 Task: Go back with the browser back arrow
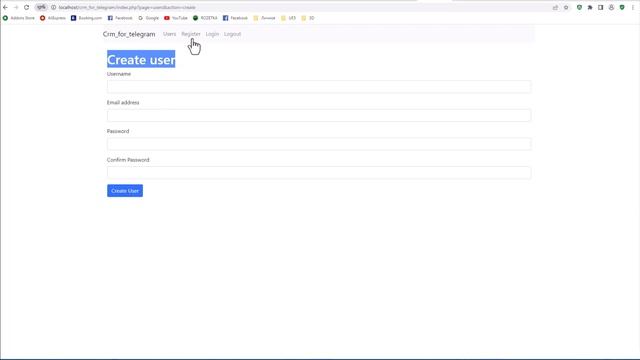(5, 7)
